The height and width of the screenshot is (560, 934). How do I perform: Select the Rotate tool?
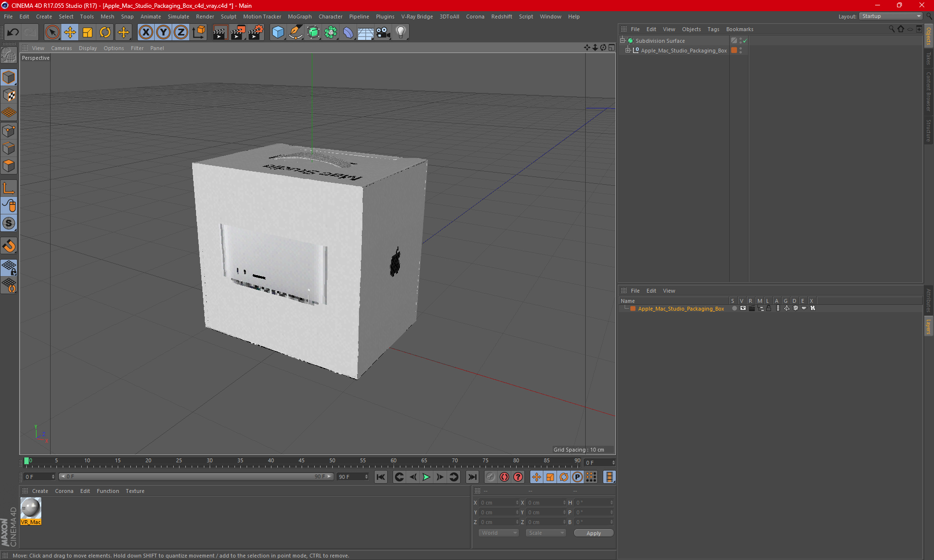click(105, 33)
